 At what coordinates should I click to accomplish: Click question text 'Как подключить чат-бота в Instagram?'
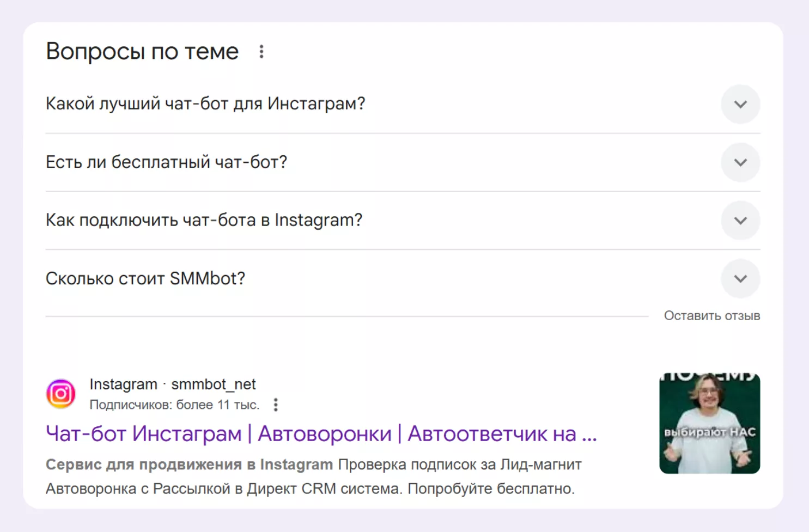click(x=204, y=220)
